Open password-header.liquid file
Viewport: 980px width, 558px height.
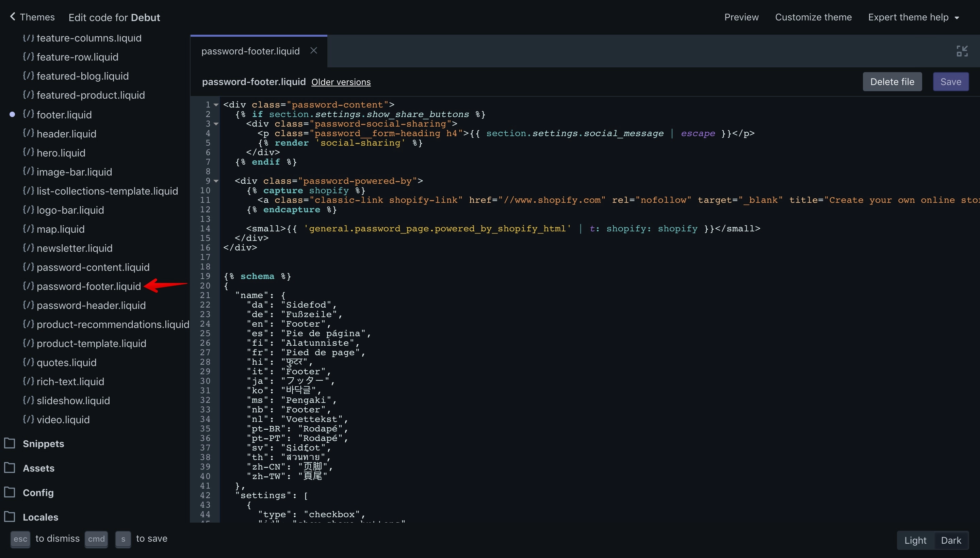[x=91, y=306]
